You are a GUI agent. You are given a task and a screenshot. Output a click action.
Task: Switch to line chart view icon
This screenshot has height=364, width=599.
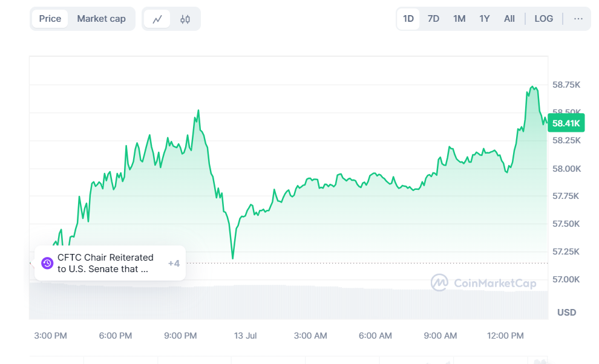[157, 19]
